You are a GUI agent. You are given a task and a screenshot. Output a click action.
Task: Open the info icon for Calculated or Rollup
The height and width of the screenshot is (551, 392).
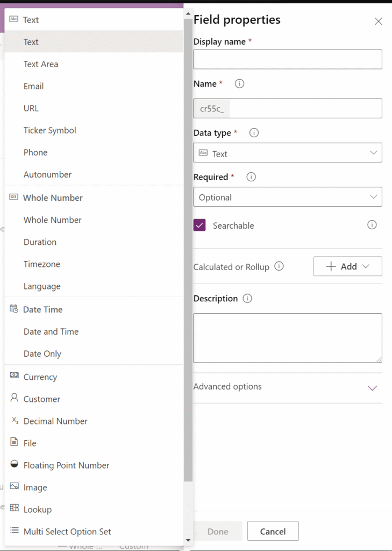click(279, 266)
